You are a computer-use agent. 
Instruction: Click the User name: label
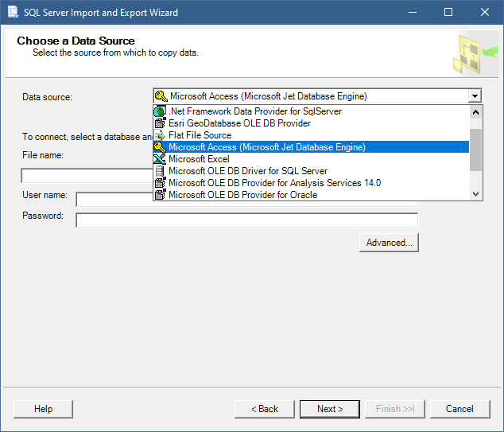coord(45,195)
